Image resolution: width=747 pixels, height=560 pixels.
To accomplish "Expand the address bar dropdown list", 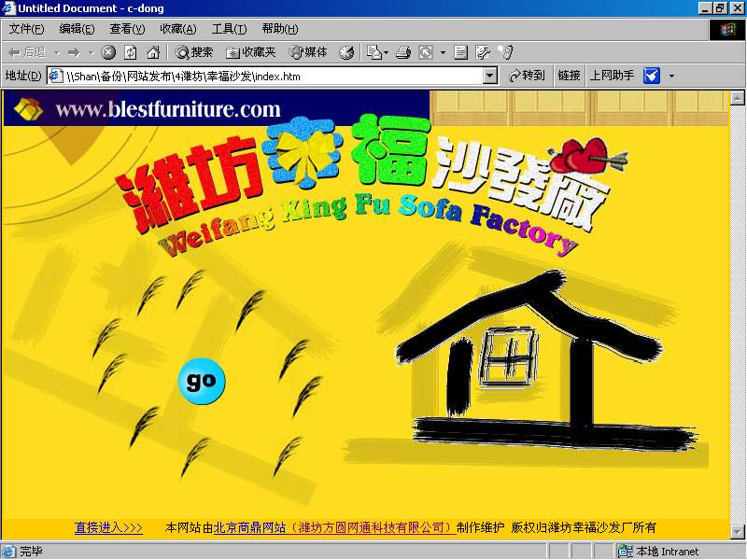I will [x=489, y=77].
